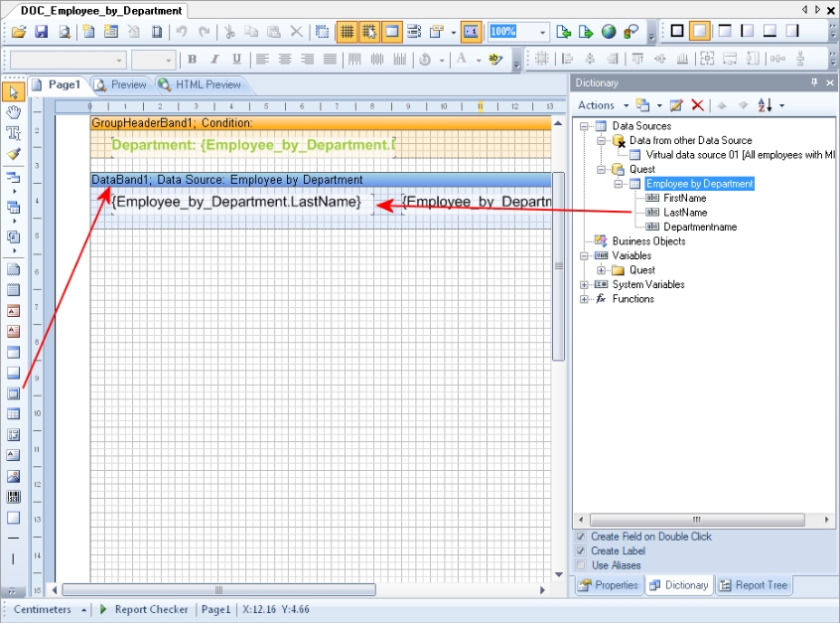Viewport: 840px width, 623px height.
Task: Open the zoom 100% combo box
Action: pyautogui.click(x=517, y=32)
